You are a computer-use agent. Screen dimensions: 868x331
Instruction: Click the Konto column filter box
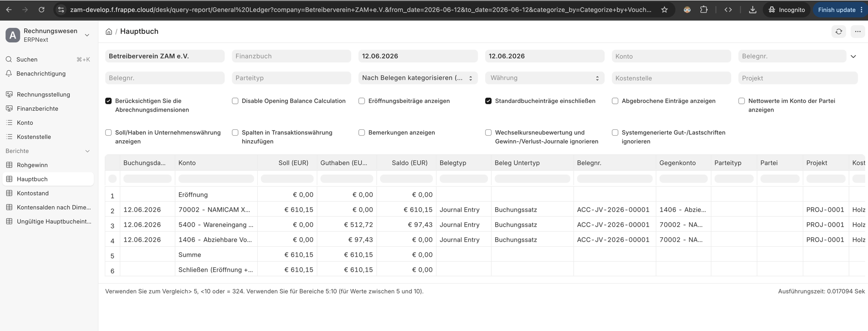pos(216,179)
